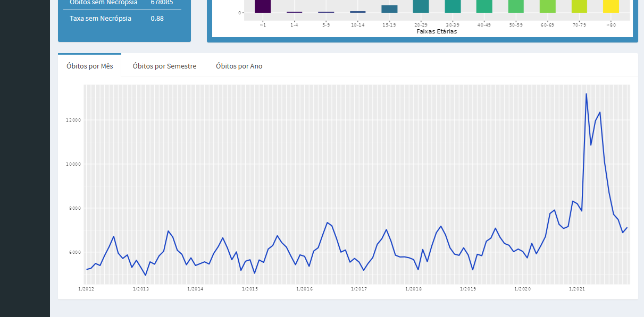The image size is (644, 317).
Task: Select the 30-39 age group bar
Action: point(453,6)
